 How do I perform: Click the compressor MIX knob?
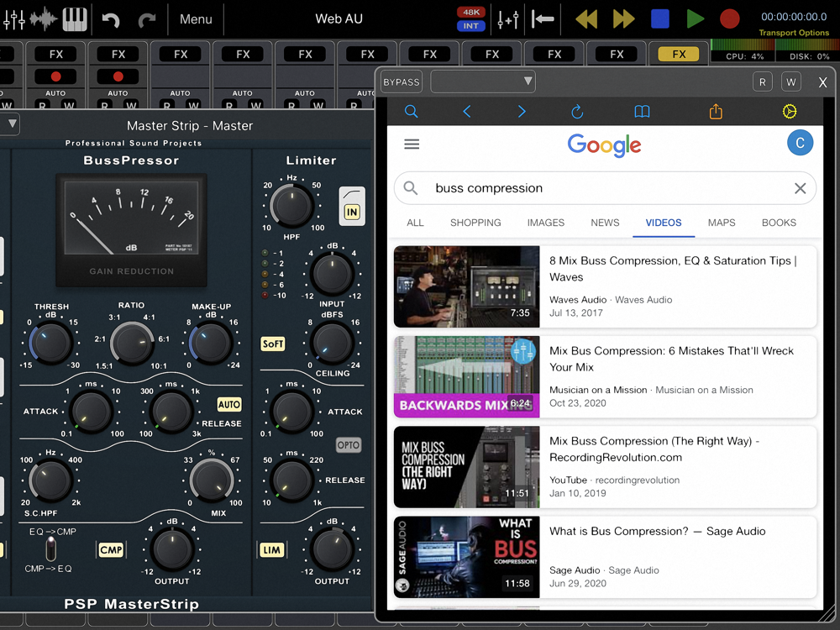[x=212, y=480]
